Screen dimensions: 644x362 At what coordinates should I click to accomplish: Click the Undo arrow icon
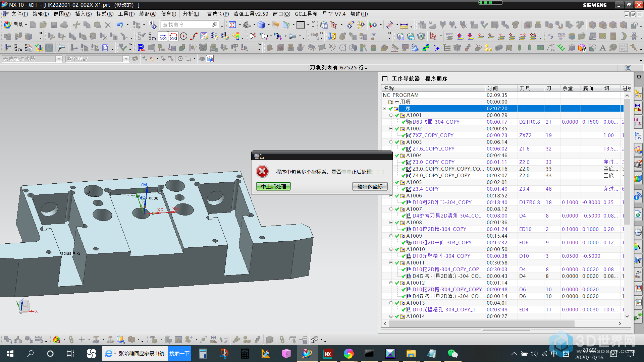(120, 24)
